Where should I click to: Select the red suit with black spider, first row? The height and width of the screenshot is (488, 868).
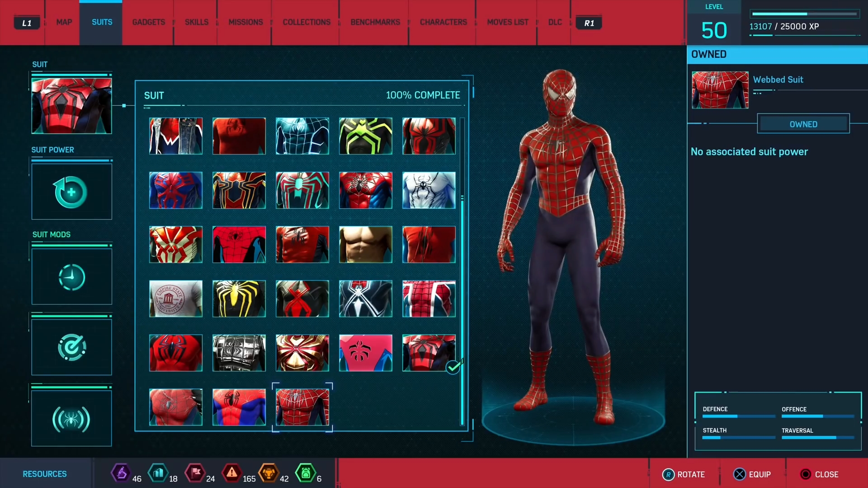click(429, 136)
